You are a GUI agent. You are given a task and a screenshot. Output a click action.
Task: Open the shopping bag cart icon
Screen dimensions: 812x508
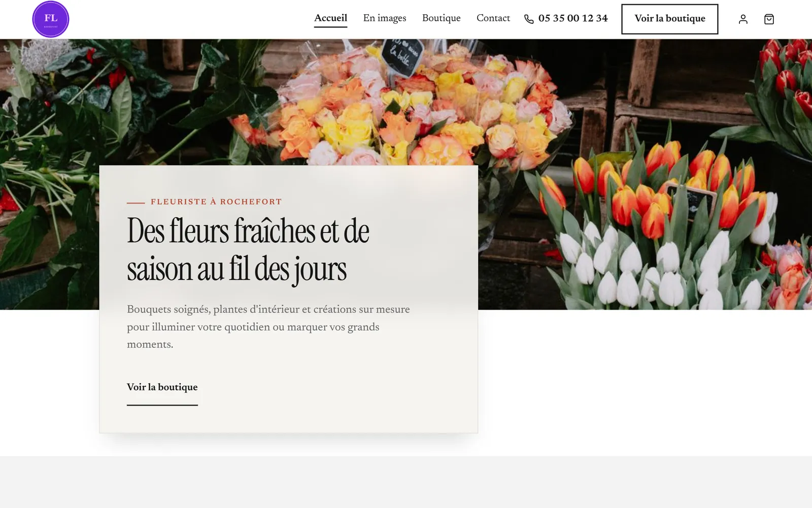tap(769, 19)
